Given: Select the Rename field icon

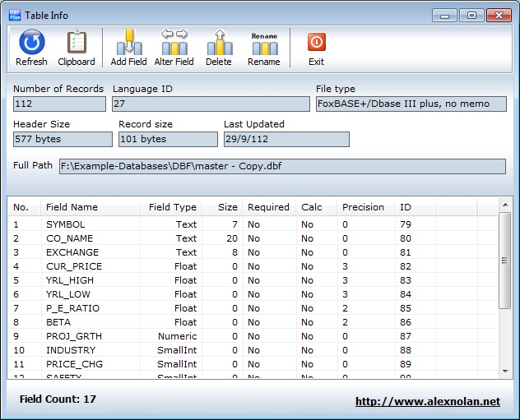Looking at the screenshot, I should 263,48.
